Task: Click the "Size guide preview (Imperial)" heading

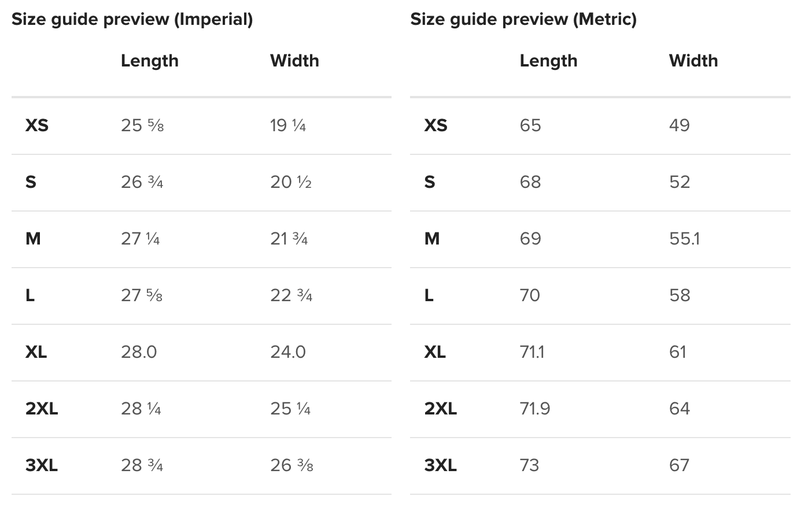Action: pyautogui.click(x=132, y=19)
